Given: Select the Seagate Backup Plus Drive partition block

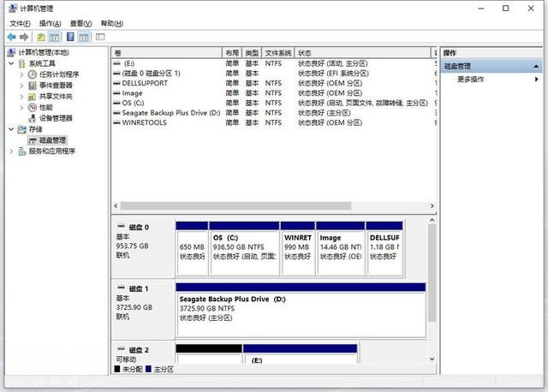Looking at the screenshot, I should coord(301,310).
